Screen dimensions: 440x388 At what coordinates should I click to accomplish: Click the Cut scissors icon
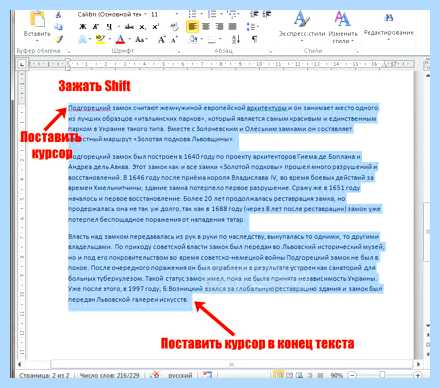click(58, 15)
